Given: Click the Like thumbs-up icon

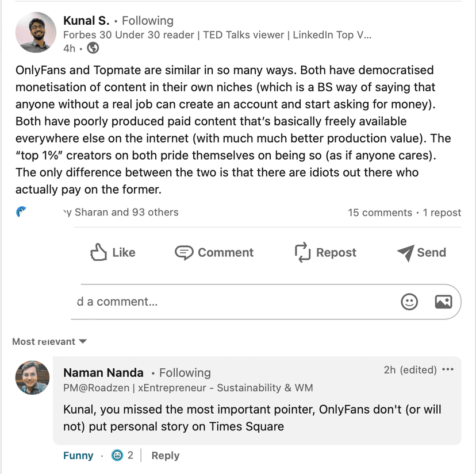Looking at the screenshot, I should [x=99, y=252].
